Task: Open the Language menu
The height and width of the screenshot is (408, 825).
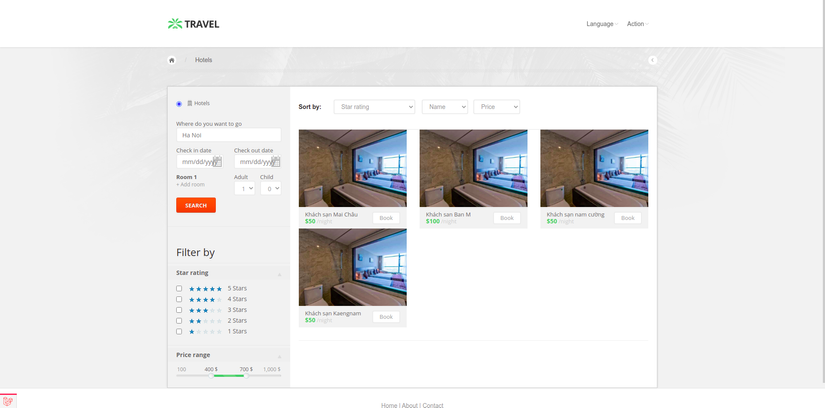Action: tap(602, 24)
